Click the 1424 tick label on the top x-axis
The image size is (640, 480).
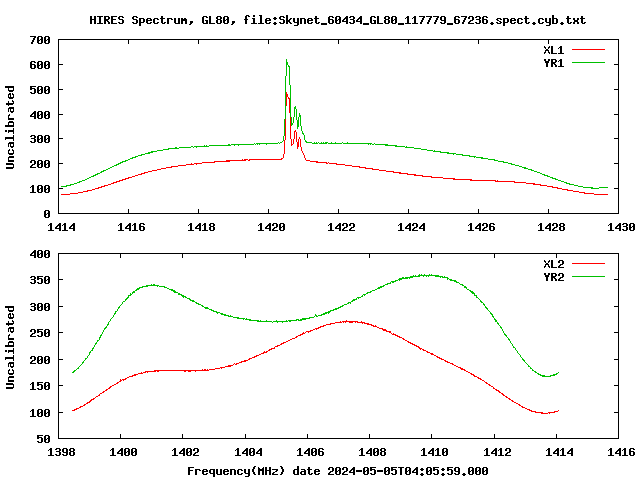tap(411, 227)
